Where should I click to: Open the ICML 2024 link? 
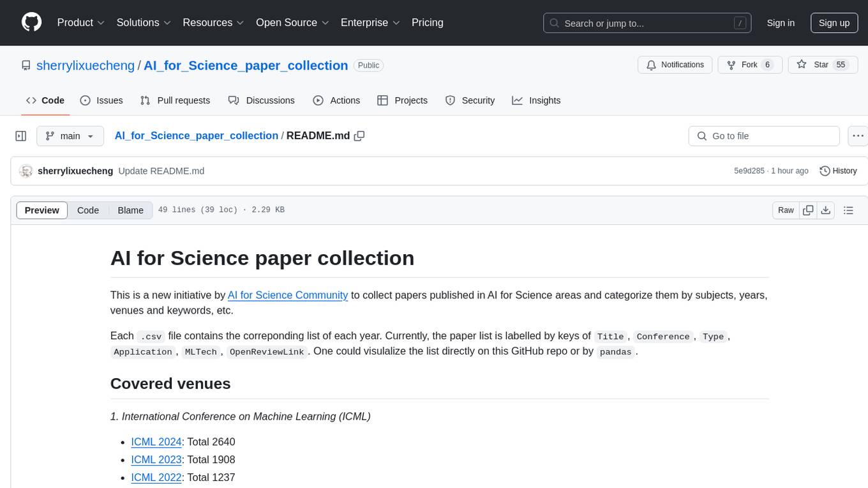click(x=156, y=441)
